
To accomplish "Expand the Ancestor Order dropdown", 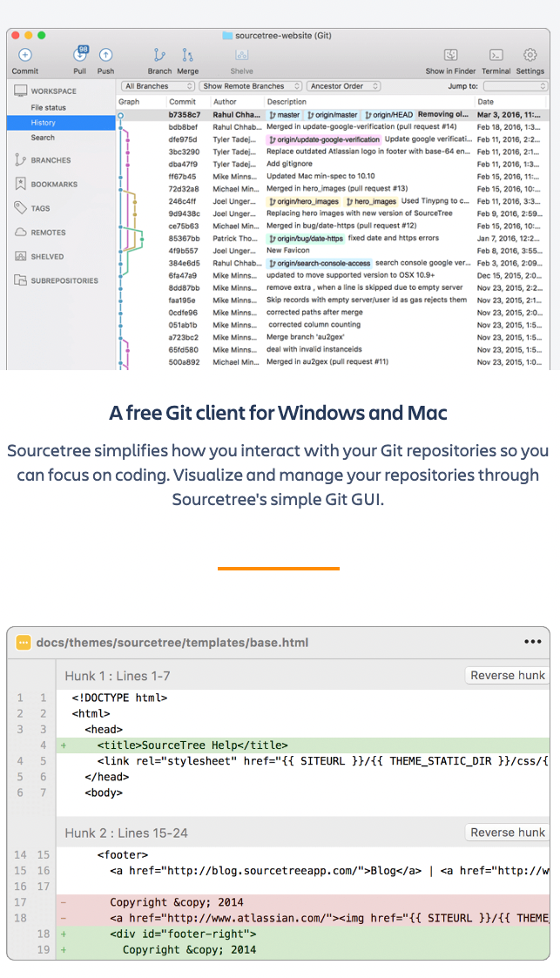I will (x=344, y=86).
